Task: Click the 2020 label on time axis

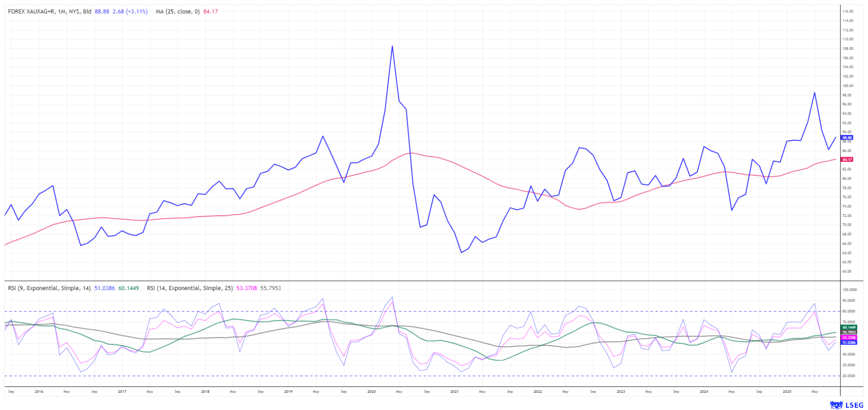Action: pyautogui.click(x=371, y=391)
